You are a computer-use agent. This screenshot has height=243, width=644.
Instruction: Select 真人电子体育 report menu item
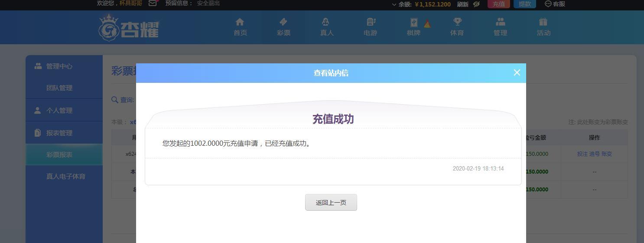point(66,176)
